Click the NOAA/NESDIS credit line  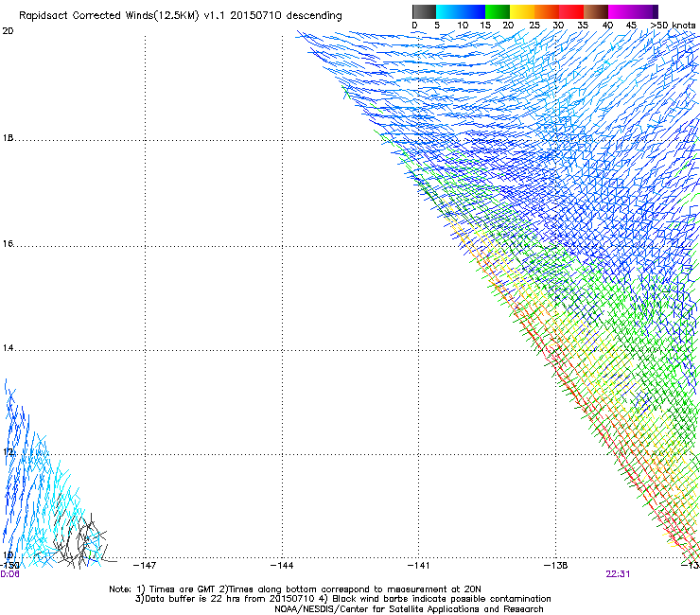[x=409, y=609]
